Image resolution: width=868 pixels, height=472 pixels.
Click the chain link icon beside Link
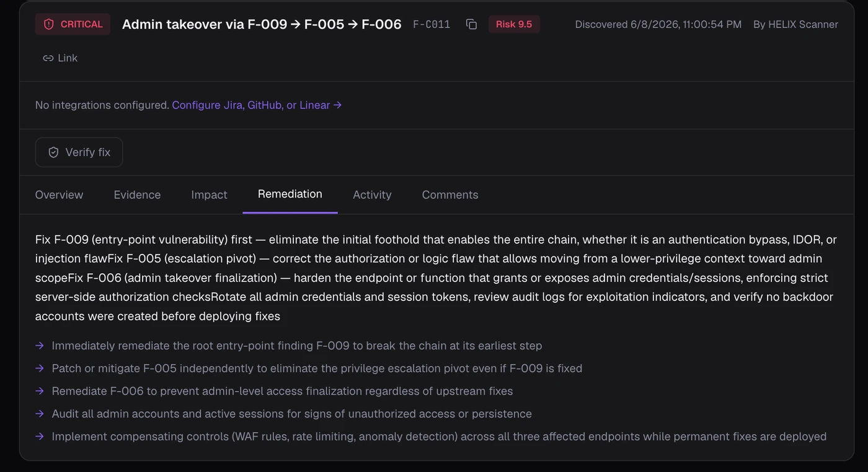pos(48,58)
